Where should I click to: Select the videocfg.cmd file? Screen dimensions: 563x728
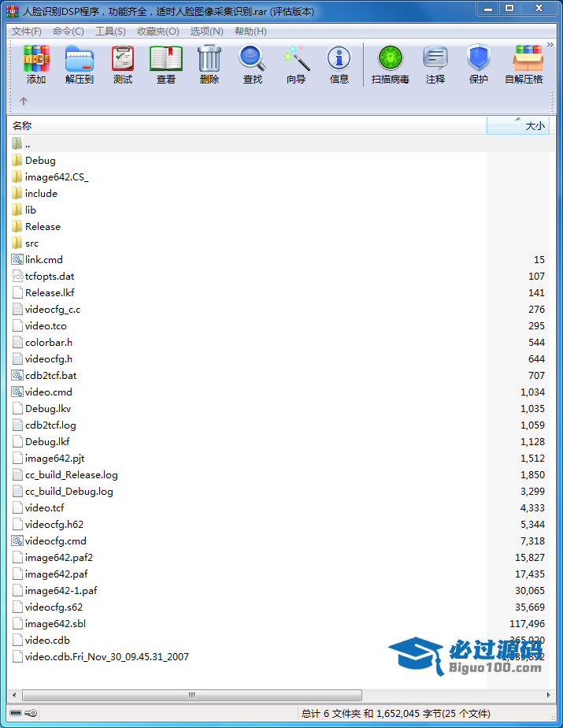281,541
